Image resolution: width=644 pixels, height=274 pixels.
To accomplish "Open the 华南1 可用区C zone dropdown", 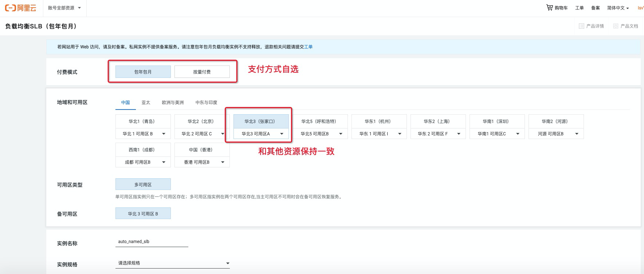I will point(497,134).
